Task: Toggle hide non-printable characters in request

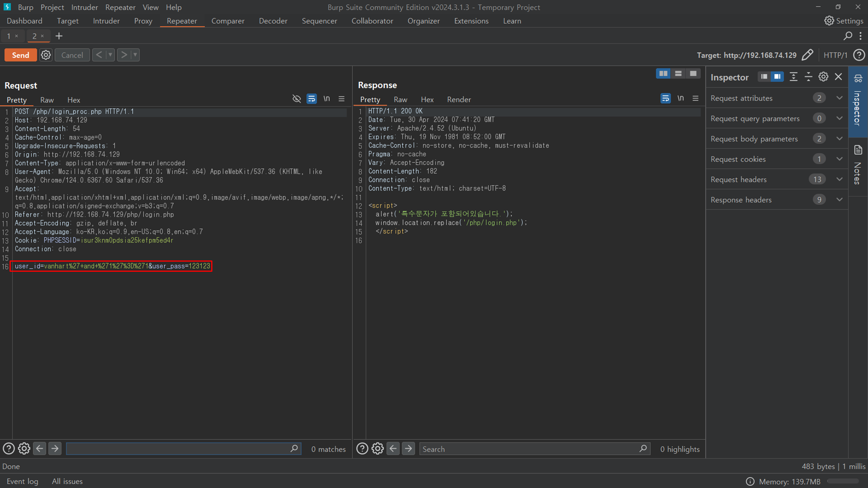Action: tap(297, 99)
